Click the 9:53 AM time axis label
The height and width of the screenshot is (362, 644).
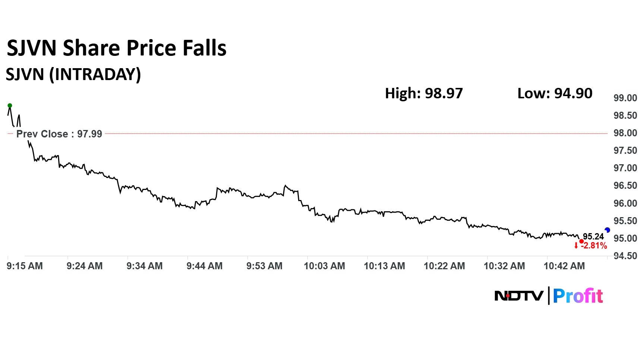click(264, 266)
